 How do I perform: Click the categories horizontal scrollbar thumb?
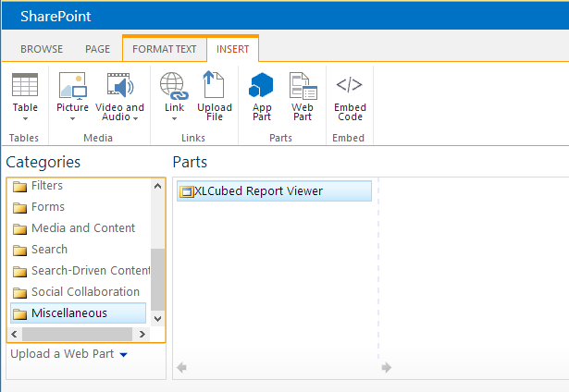78,334
